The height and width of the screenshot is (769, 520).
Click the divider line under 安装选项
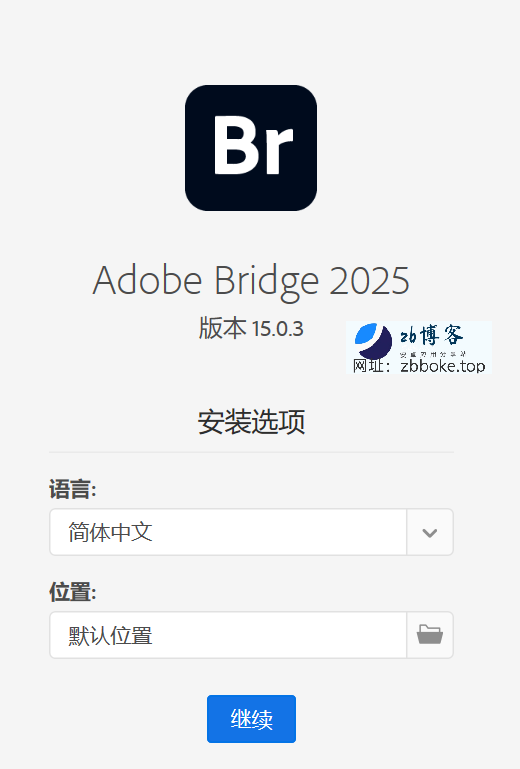point(251,452)
